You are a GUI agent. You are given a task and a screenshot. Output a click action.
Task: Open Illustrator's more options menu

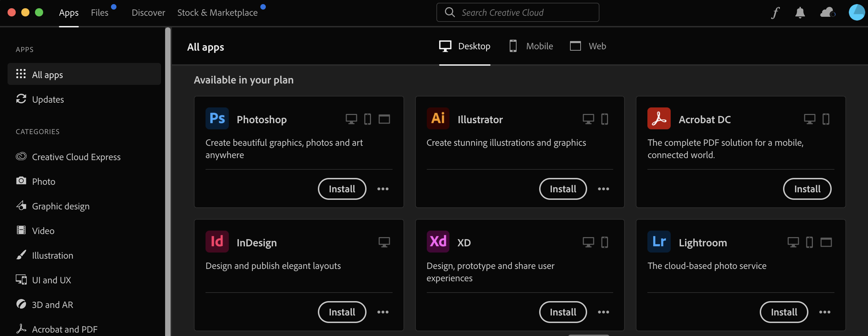604,189
